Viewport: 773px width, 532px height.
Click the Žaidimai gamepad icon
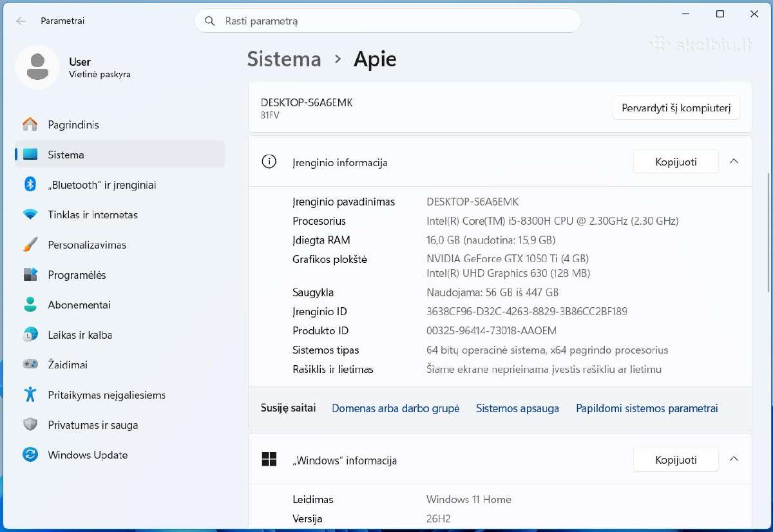pos(30,365)
